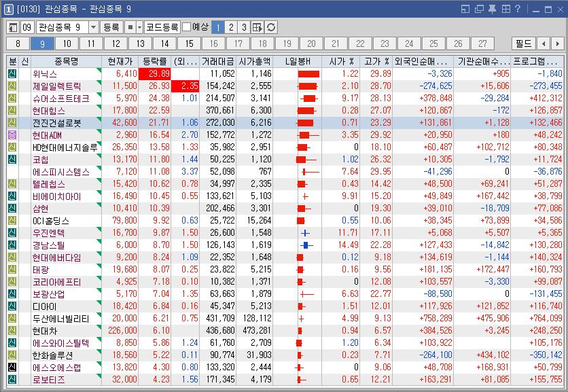The height and width of the screenshot is (392, 568).
Task: Click the daily candle for 제일일렉트릭
Action: click(308, 86)
